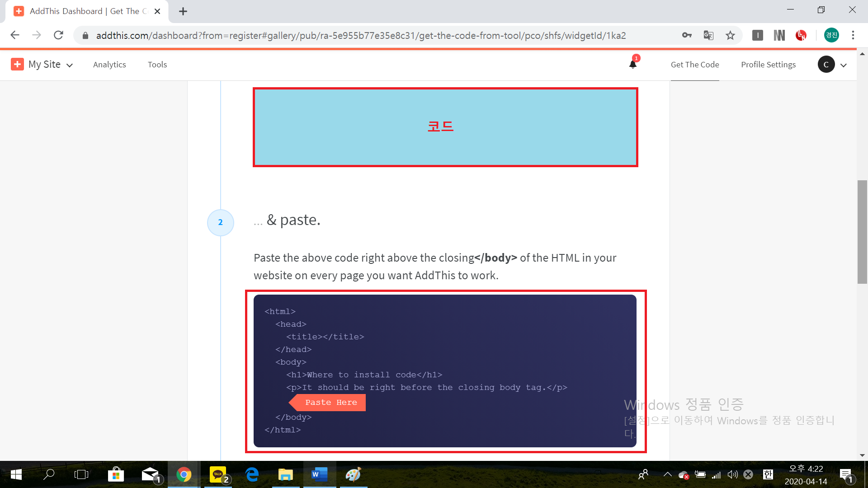
Task: Open Get The Code page
Action: coord(695,65)
